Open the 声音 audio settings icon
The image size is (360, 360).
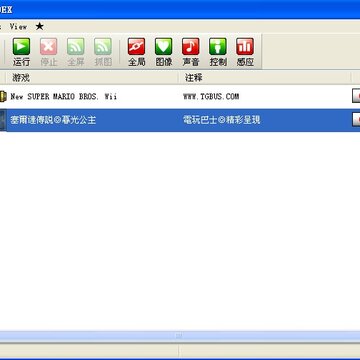click(191, 52)
